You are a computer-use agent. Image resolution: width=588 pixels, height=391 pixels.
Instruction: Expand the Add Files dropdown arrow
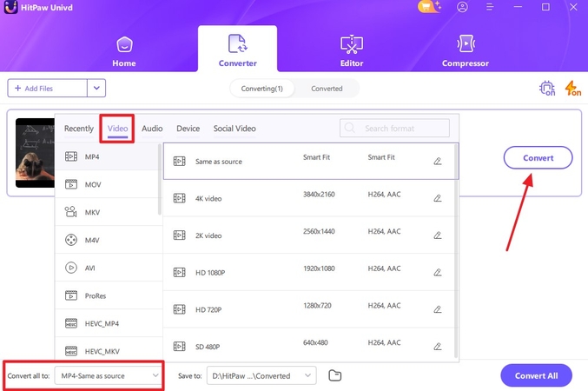point(96,88)
